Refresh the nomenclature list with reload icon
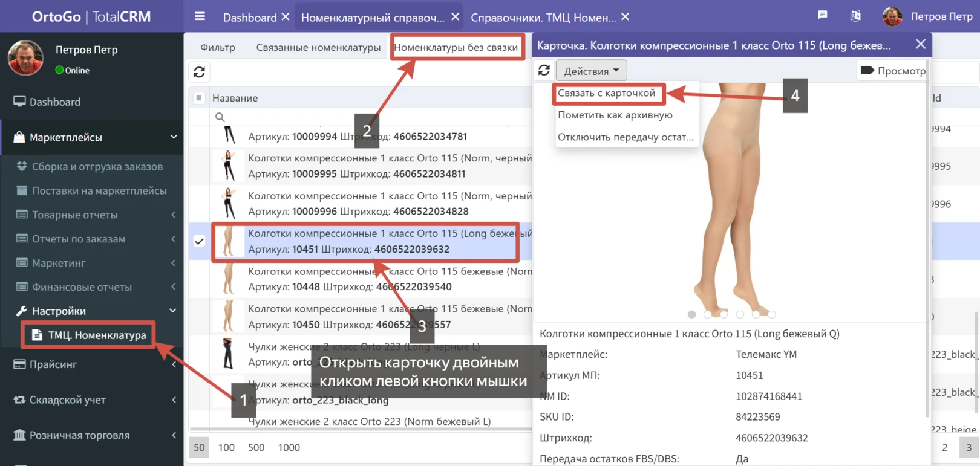The image size is (980, 466). (199, 72)
